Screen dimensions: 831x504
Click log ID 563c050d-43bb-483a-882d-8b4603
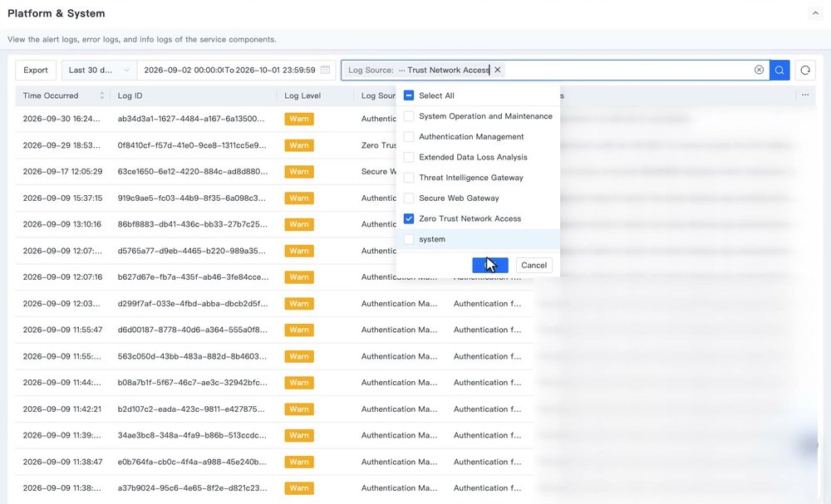(x=192, y=356)
